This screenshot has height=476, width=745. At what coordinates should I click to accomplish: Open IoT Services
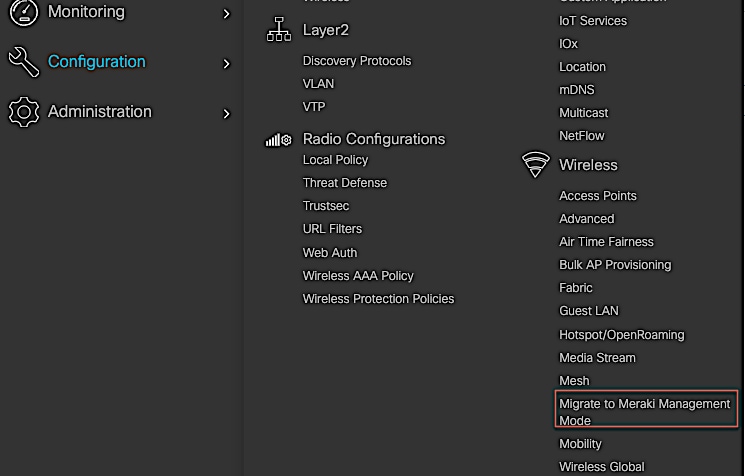point(593,21)
